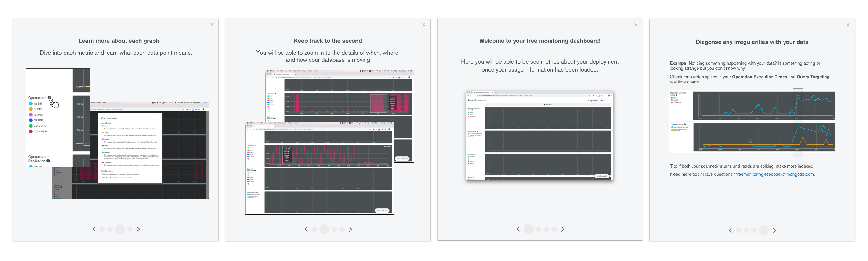The width and height of the screenshot is (868, 261).
Task: Select first pagination dot on 'Learn more' card
Action: pyautogui.click(x=102, y=229)
